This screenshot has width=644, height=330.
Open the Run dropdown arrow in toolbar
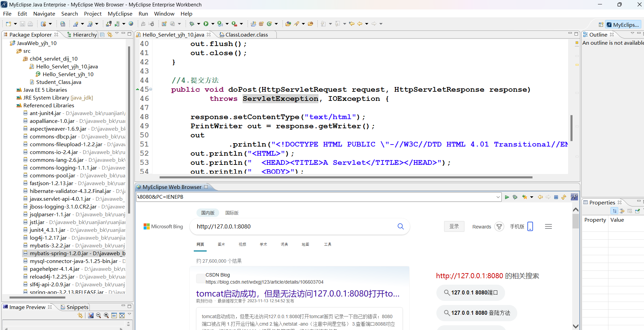click(213, 24)
